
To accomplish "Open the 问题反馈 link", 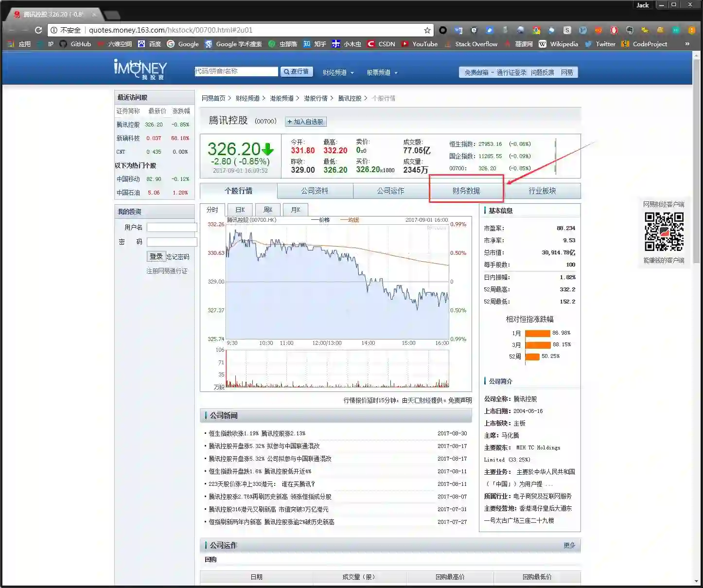I will point(543,72).
